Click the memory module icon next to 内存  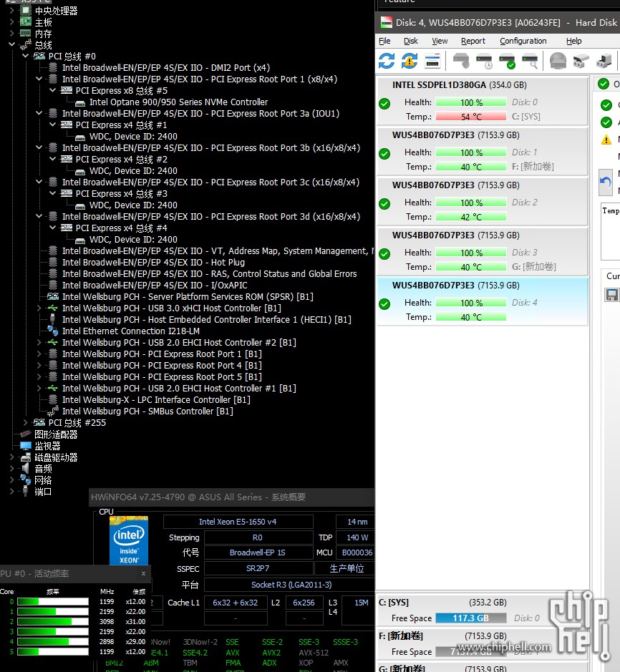click(26, 34)
